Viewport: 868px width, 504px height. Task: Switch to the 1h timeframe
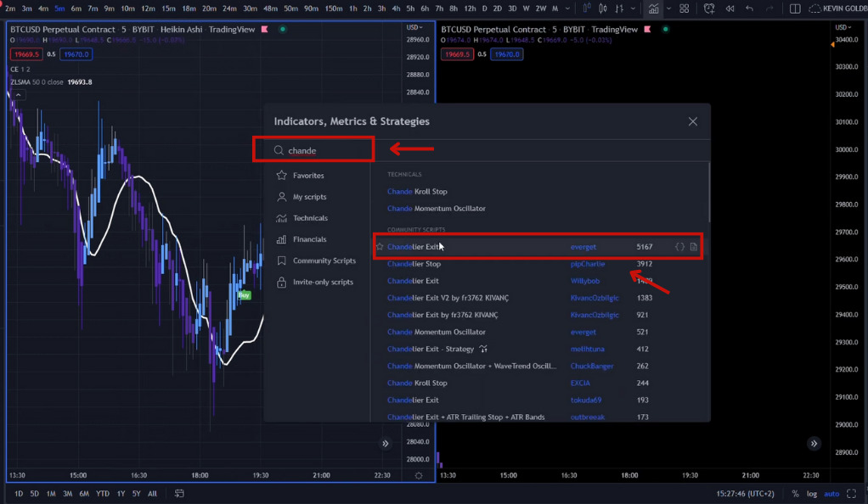coord(353,8)
